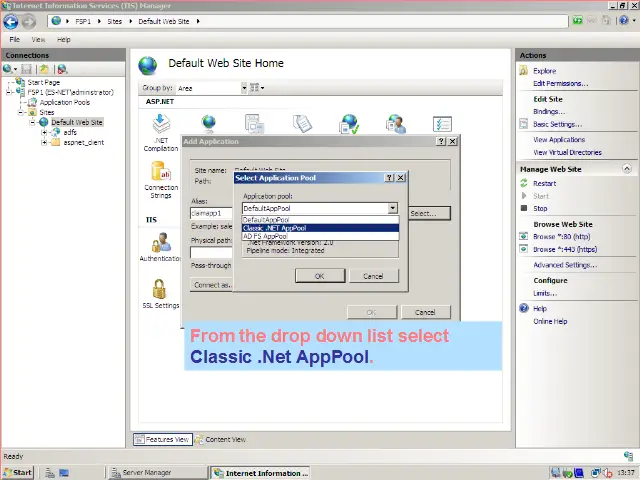Screen dimensions: 640x480
Task: Click OK in Select Application Pool dialog
Action: point(319,276)
